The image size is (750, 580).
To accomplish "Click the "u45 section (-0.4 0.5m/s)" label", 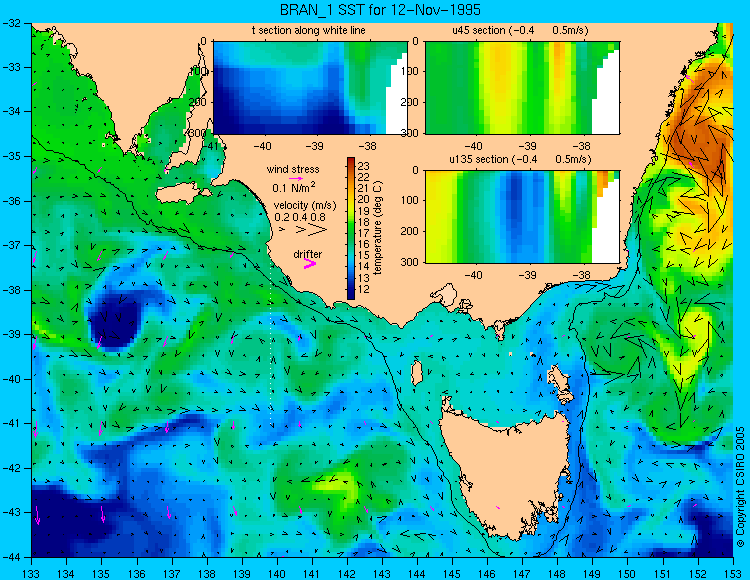I will pos(520,31).
